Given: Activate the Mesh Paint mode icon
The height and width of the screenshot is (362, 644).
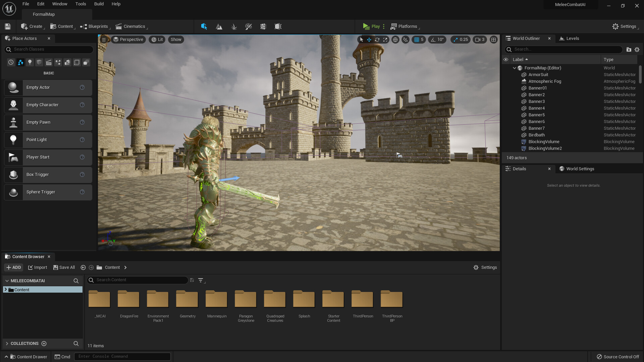Looking at the screenshot, I should coord(249,26).
